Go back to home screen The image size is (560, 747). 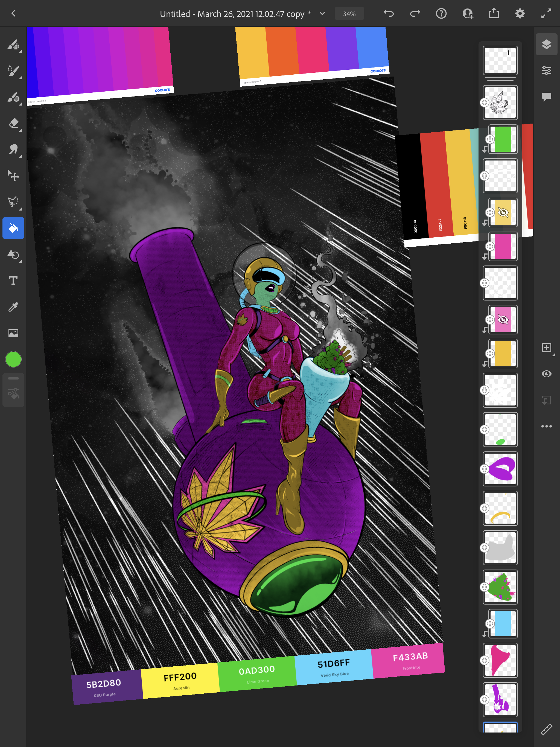tap(13, 13)
